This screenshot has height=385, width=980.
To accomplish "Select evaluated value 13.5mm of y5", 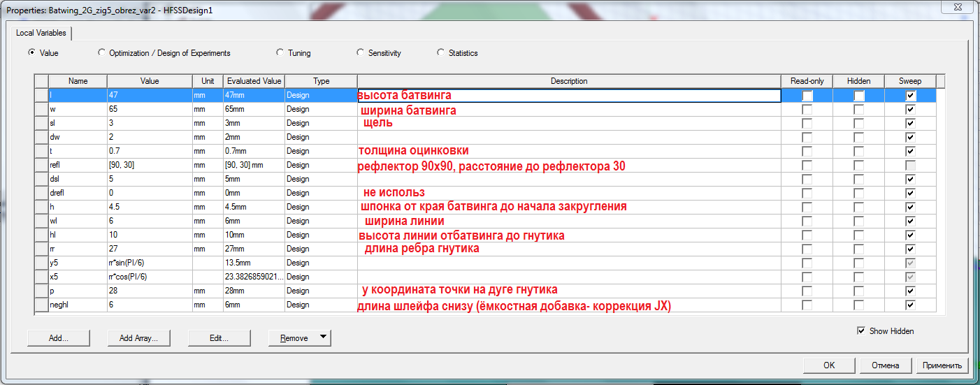I will (x=254, y=263).
